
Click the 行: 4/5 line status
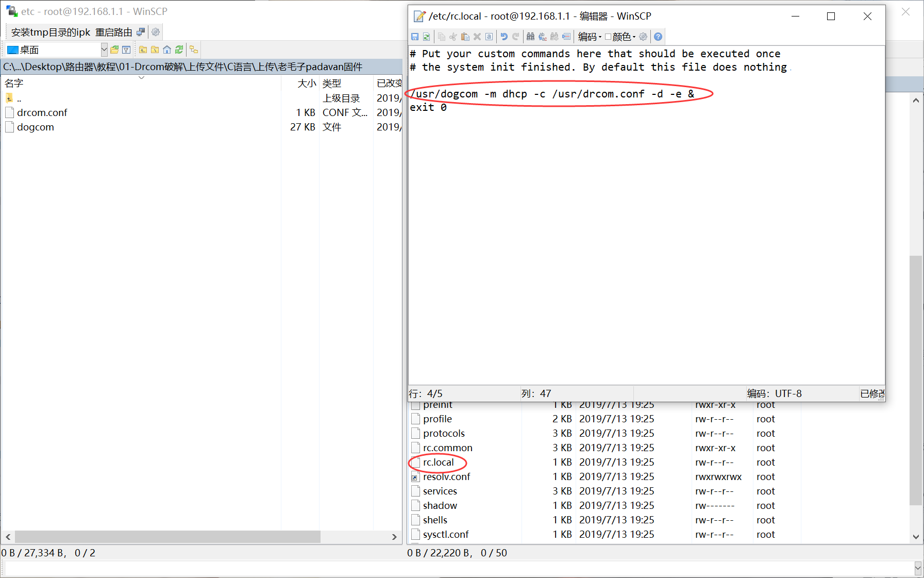tap(426, 393)
